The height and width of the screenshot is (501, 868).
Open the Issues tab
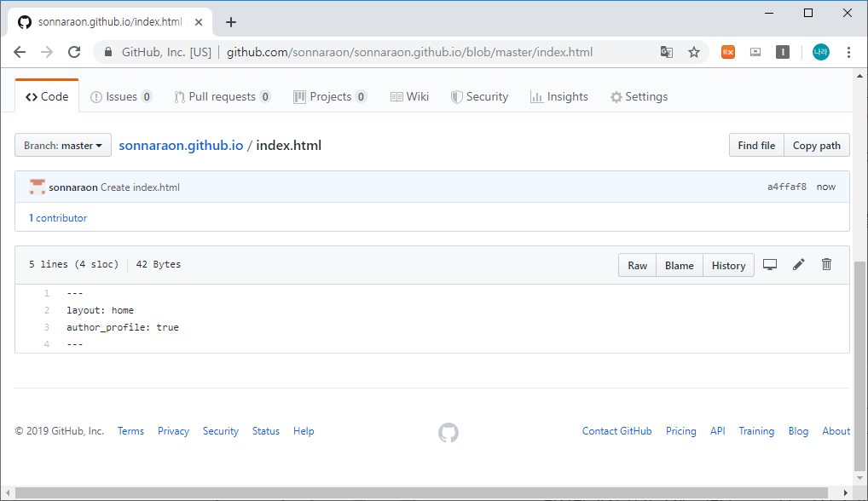[121, 97]
